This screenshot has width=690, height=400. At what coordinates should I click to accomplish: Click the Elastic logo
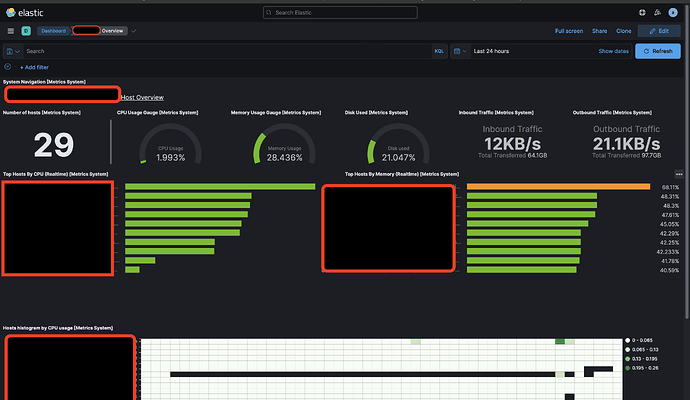[x=25, y=13]
